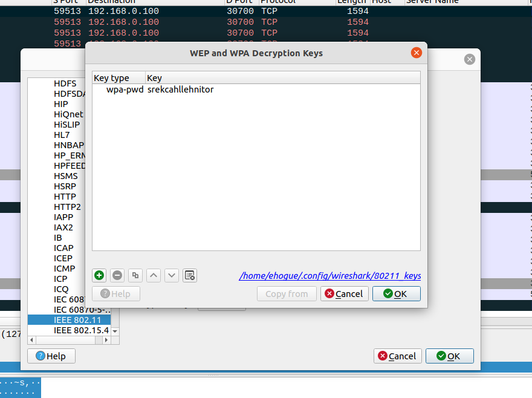Sort by Key column header
532x398 pixels.
pos(283,78)
